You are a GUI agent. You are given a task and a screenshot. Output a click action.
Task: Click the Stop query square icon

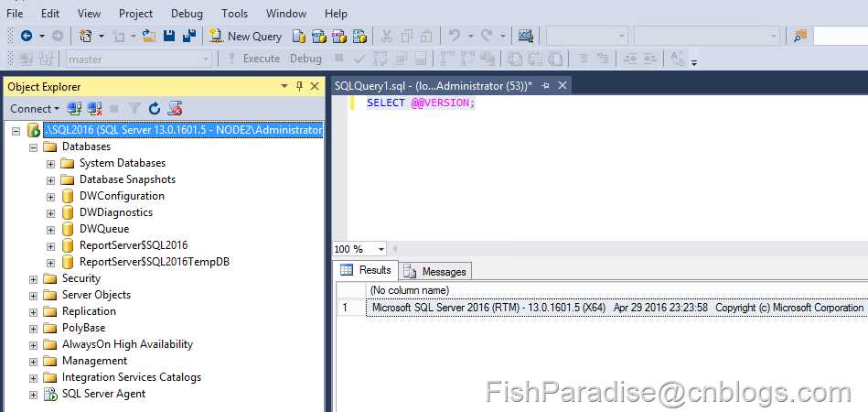[338, 58]
